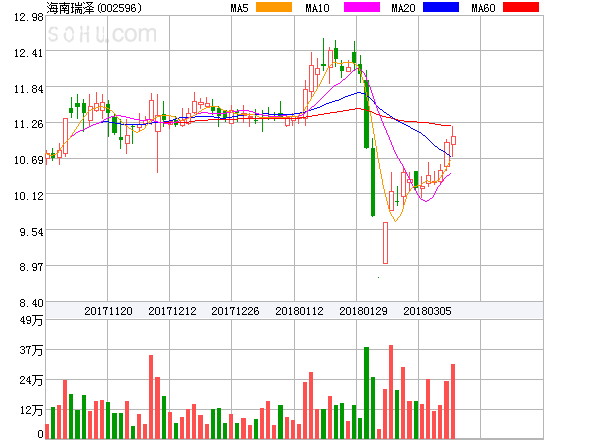Click the last red volume bar on the right

(453, 401)
